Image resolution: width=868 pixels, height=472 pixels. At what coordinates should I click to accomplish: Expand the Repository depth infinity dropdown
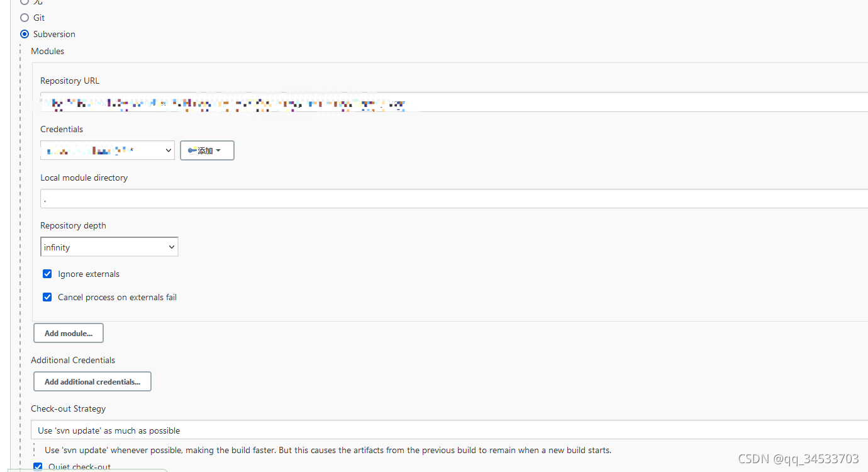tap(109, 247)
